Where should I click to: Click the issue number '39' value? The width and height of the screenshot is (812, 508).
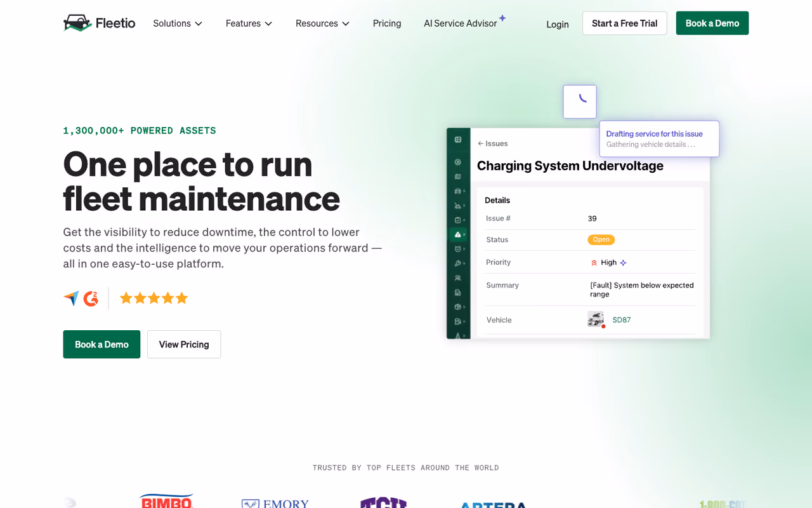click(x=593, y=218)
